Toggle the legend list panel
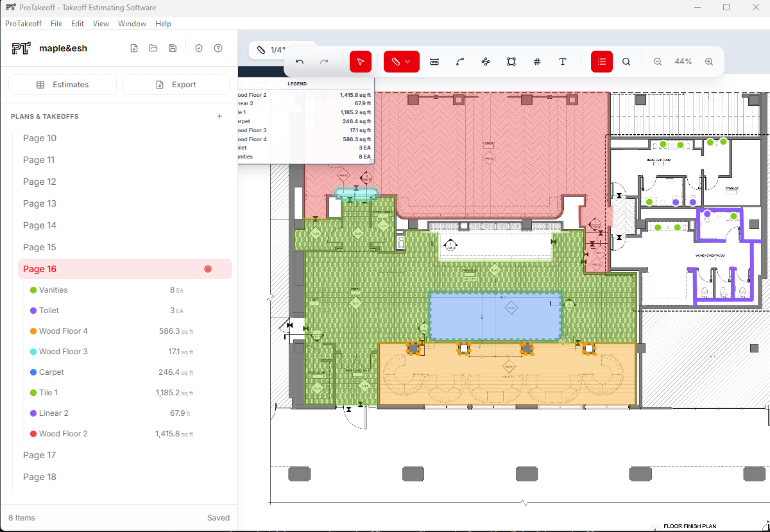This screenshot has height=532, width=770. pyautogui.click(x=601, y=62)
